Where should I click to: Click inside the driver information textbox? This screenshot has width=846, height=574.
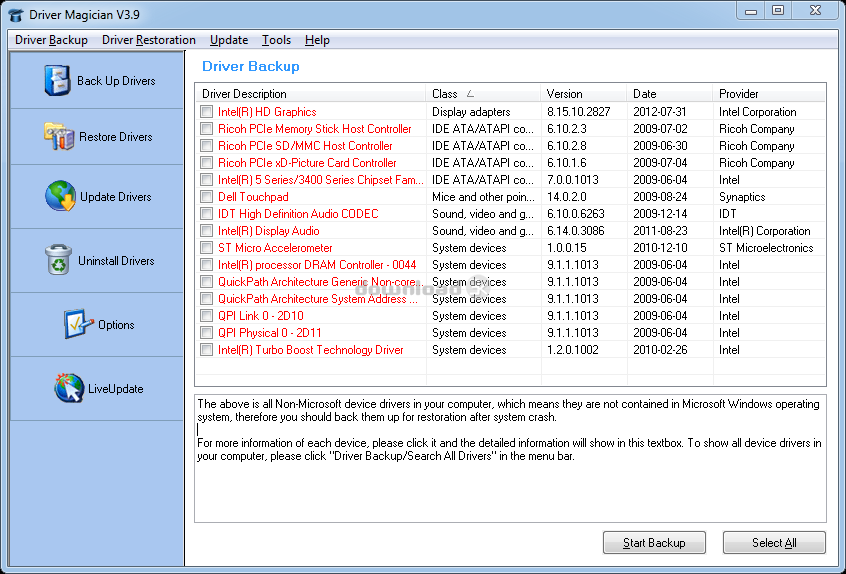pyautogui.click(x=510, y=458)
